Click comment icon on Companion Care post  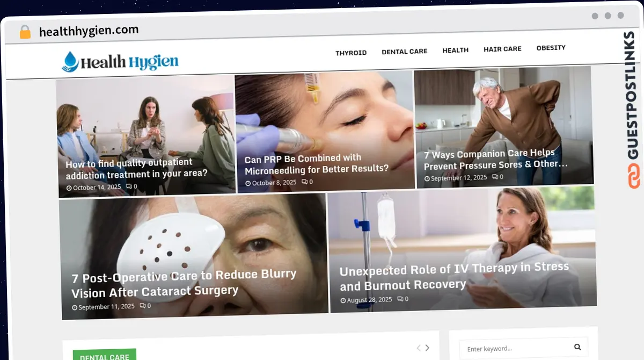[x=495, y=177]
